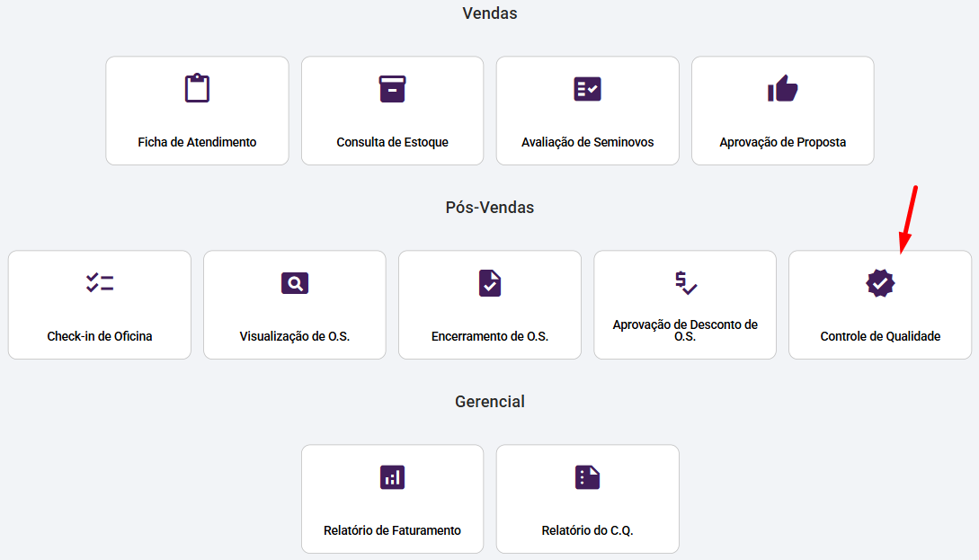The image size is (979, 560).
Task: Open the Ficha de Atendimento label
Action: click(197, 142)
